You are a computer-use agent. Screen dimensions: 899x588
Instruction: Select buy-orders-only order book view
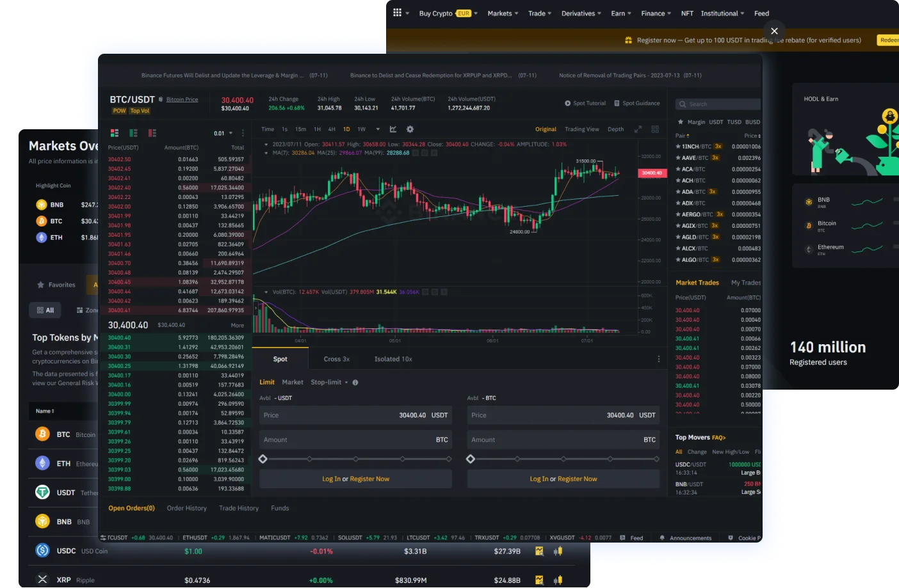pos(133,133)
